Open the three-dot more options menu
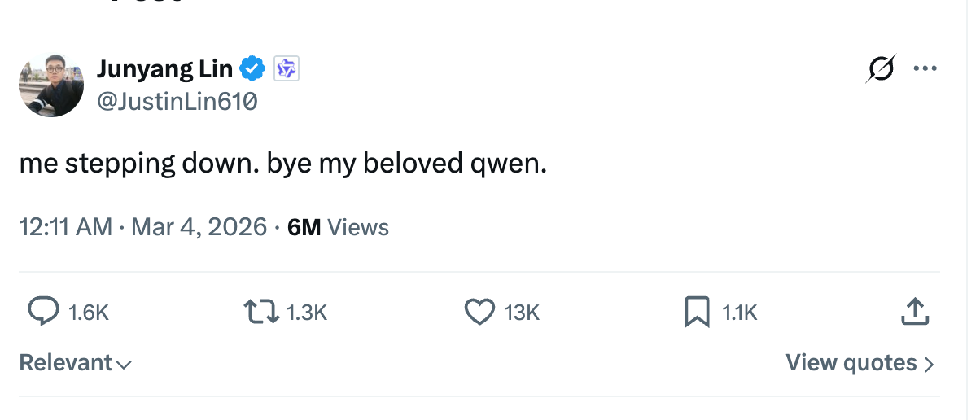 pos(925,69)
